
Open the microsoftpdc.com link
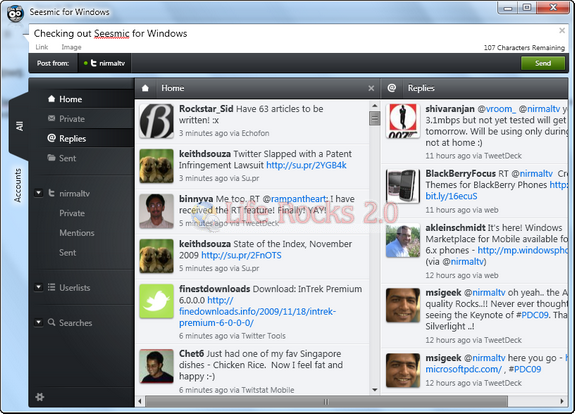464,369
